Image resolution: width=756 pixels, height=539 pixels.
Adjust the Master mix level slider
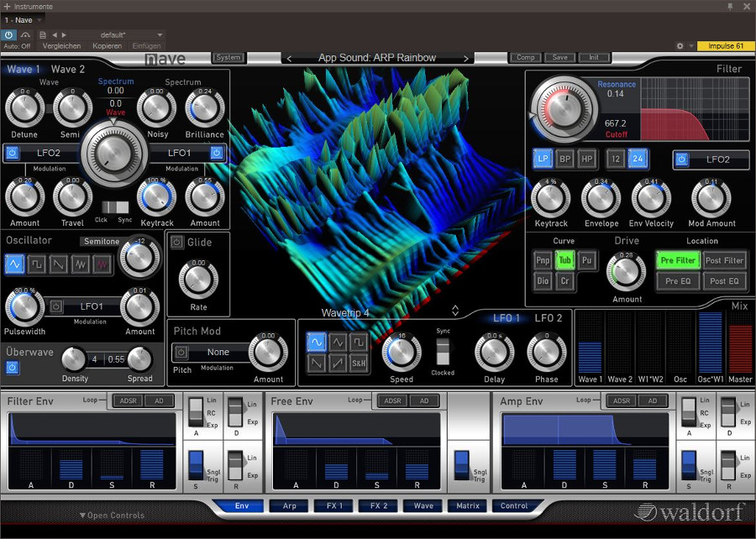coord(740,343)
